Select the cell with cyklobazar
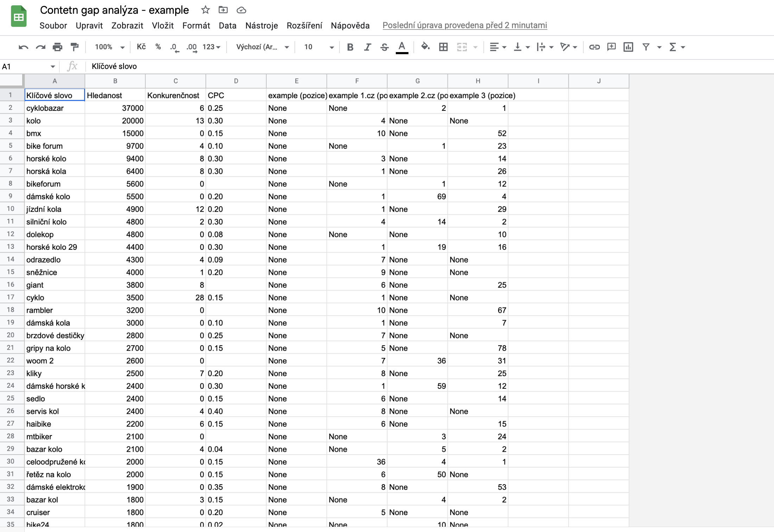 click(55, 108)
